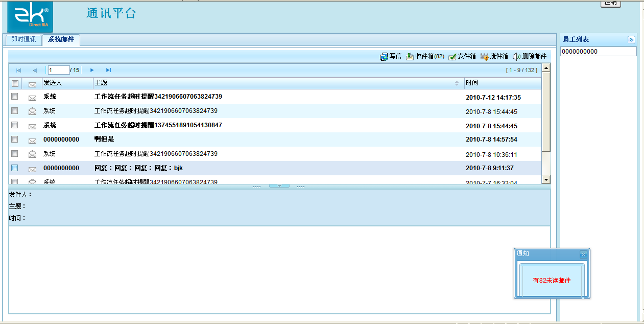Image resolution: width=644 pixels, height=324 pixels.
Task: Open the 有82未读邮件 notification link
Action: click(552, 280)
